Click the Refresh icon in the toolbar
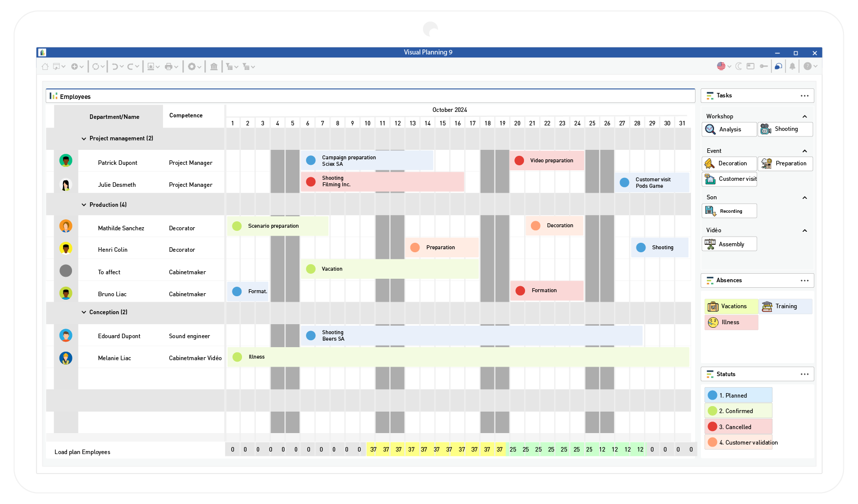The image size is (858, 504). click(95, 66)
